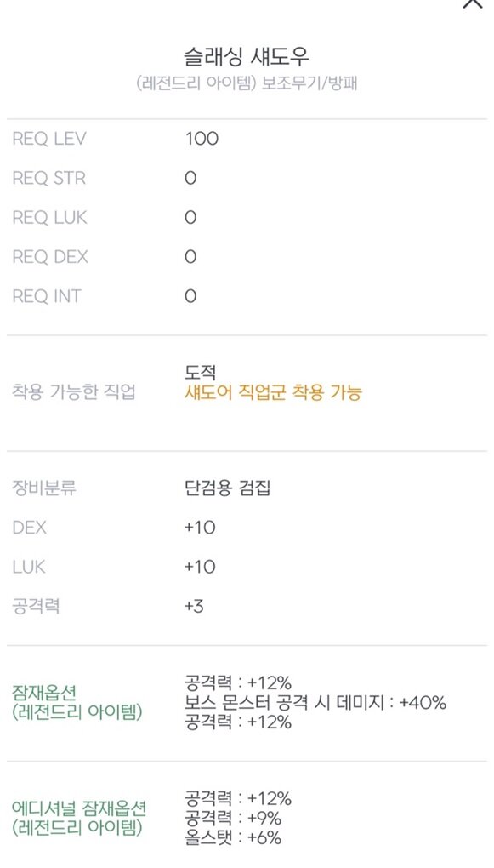Click the 공격력 +3 stat value

(194, 606)
